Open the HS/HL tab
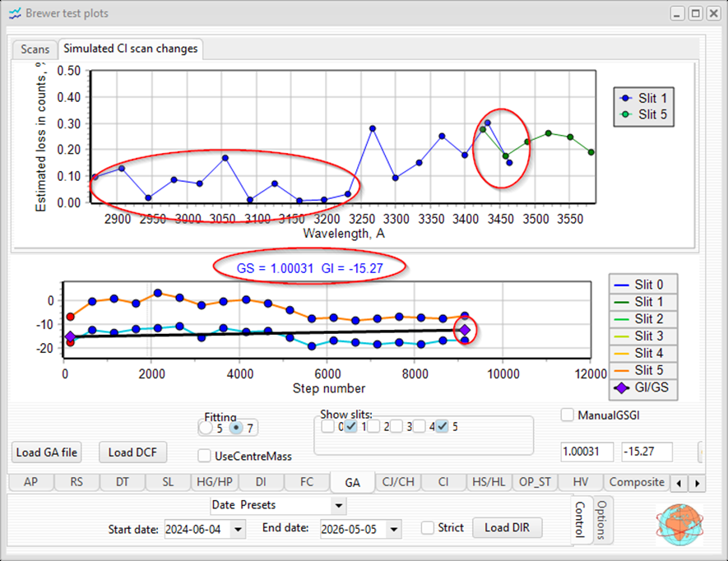The image size is (728, 561). click(489, 482)
